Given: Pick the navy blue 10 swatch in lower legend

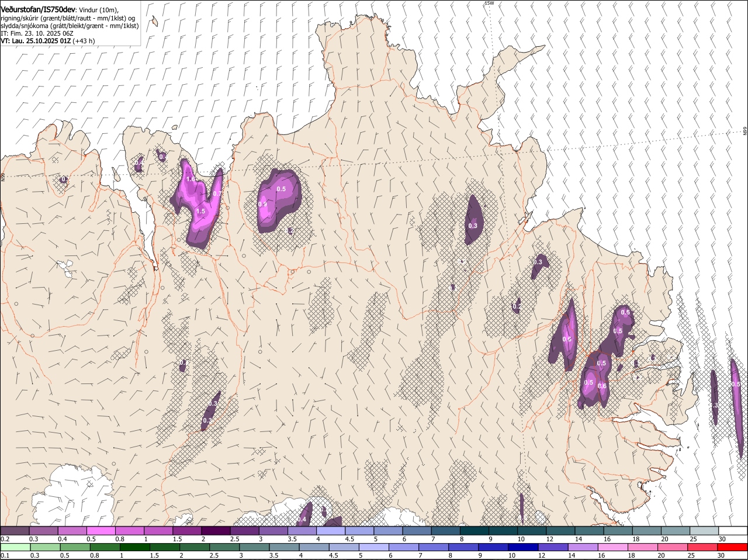Looking at the screenshot, I should click(x=523, y=547).
